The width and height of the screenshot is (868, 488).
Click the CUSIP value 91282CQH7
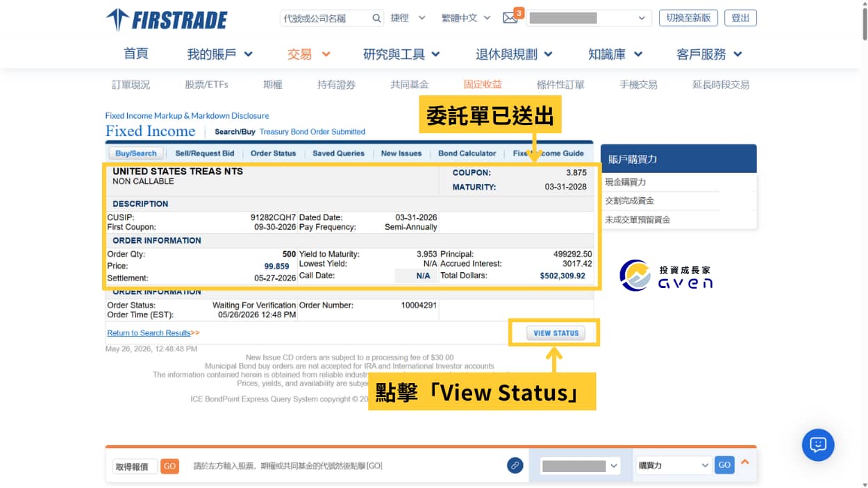[273, 217]
